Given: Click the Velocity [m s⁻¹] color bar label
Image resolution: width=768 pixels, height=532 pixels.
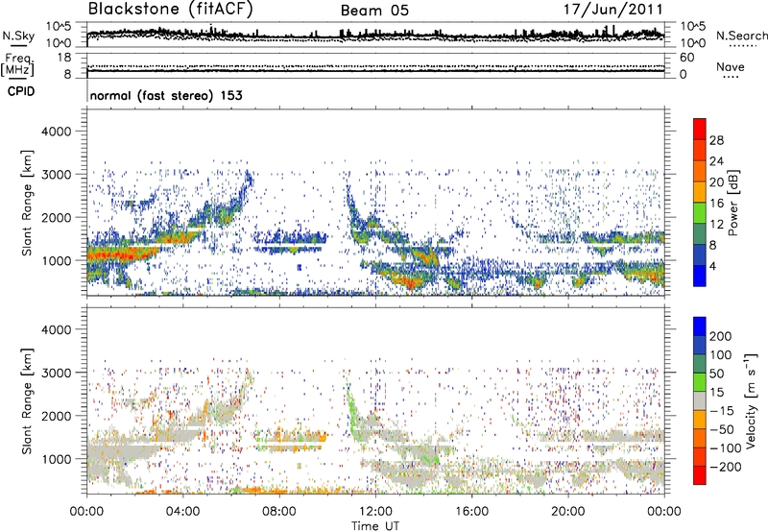Looking at the screenshot, I should tap(751, 400).
